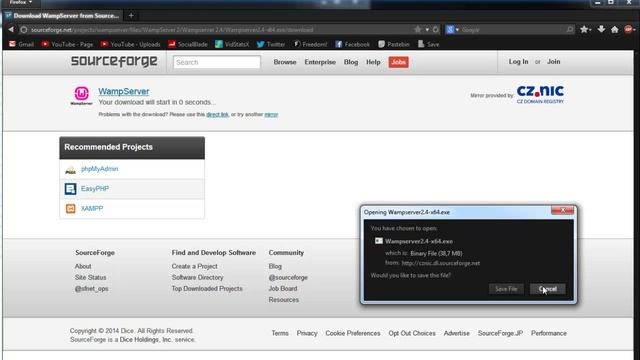The width and height of the screenshot is (640, 360).
Task: Click the Join link
Action: pos(553,62)
